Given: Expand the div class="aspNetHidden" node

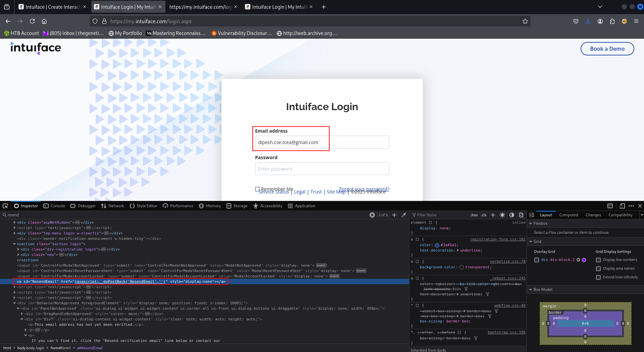Looking at the screenshot, I should 14,222.
